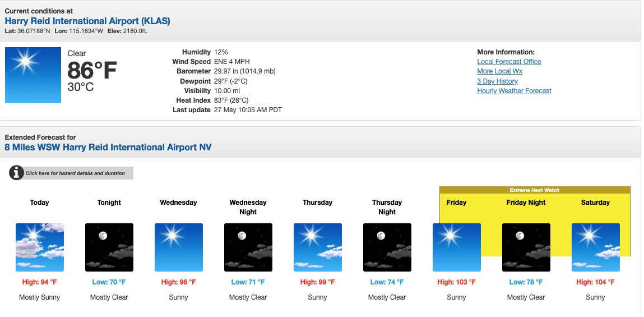Viewport: 644px width, 317px height.
Task: Click the 8 Miles WSW forecast location heading
Action: tap(108, 148)
